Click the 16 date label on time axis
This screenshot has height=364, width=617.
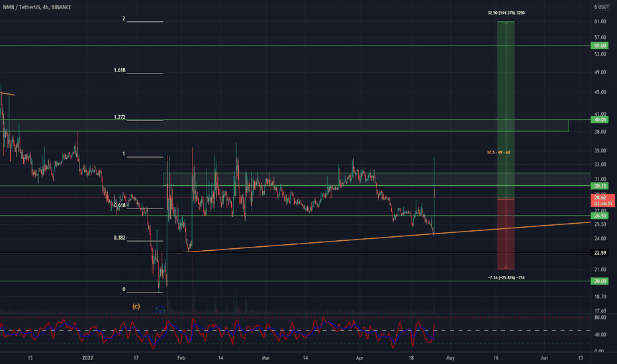(496, 357)
